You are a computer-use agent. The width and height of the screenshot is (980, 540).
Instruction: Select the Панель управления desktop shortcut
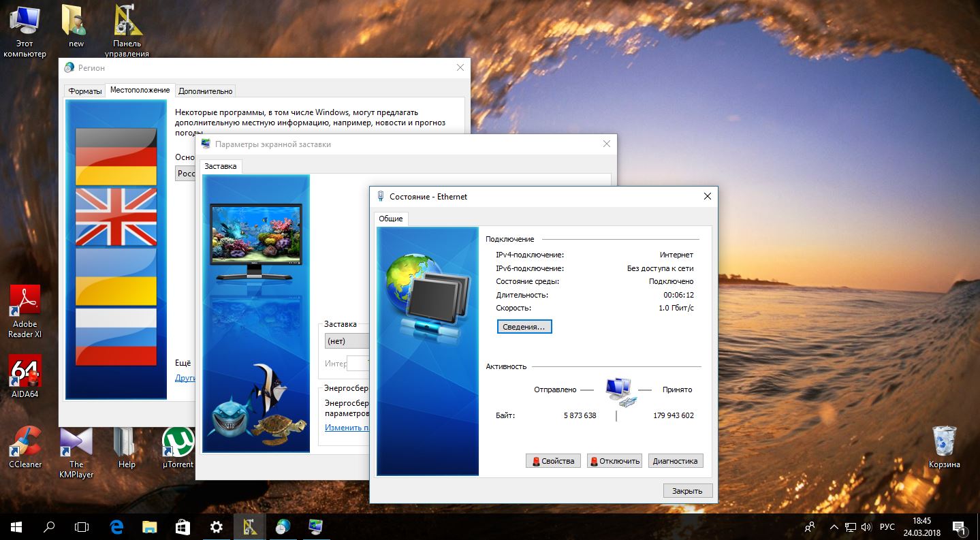(127, 31)
